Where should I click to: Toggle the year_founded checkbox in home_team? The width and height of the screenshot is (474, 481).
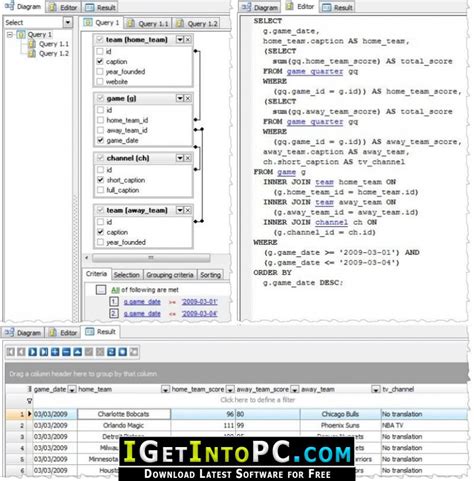pos(99,72)
